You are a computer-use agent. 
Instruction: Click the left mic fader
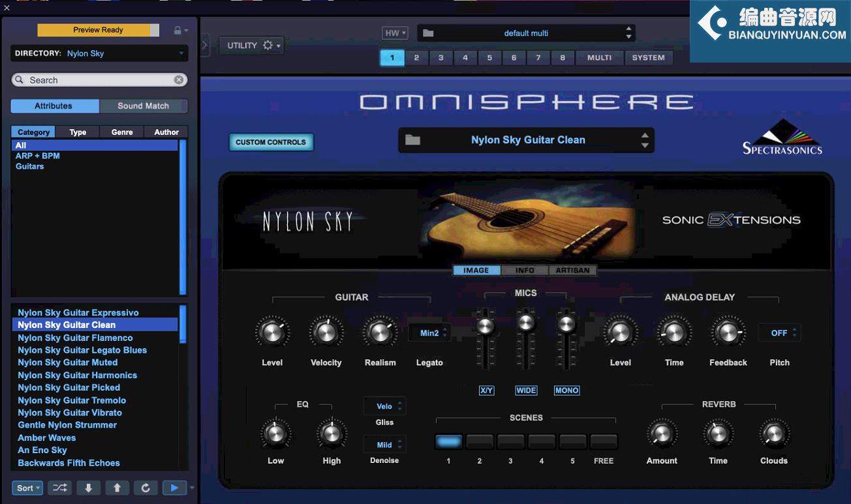(x=485, y=326)
